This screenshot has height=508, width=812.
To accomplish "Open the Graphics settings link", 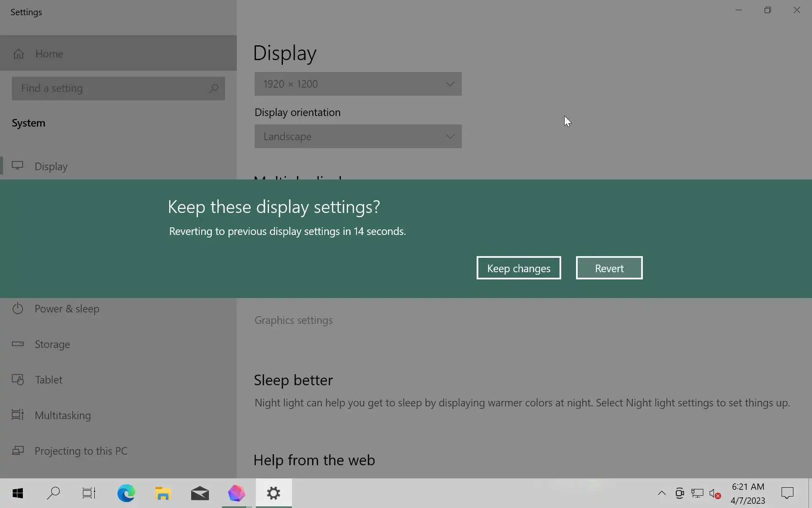I will pyautogui.click(x=294, y=320).
